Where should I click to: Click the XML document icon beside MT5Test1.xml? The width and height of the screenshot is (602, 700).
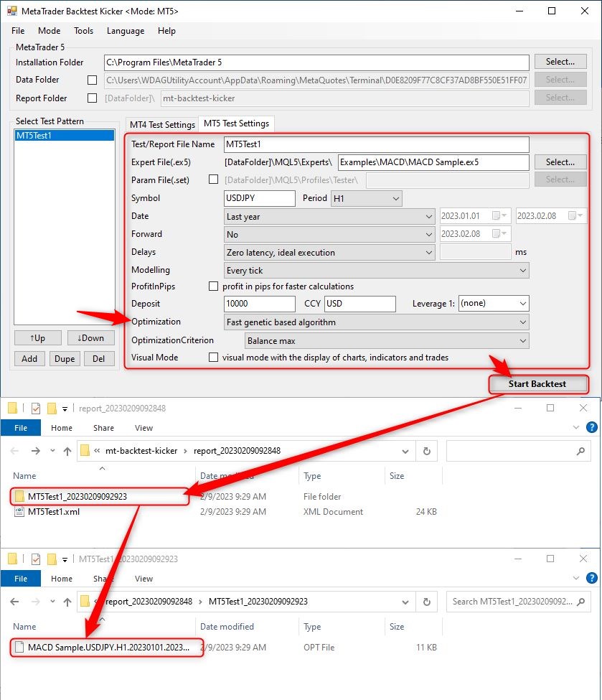(x=19, y=512)
